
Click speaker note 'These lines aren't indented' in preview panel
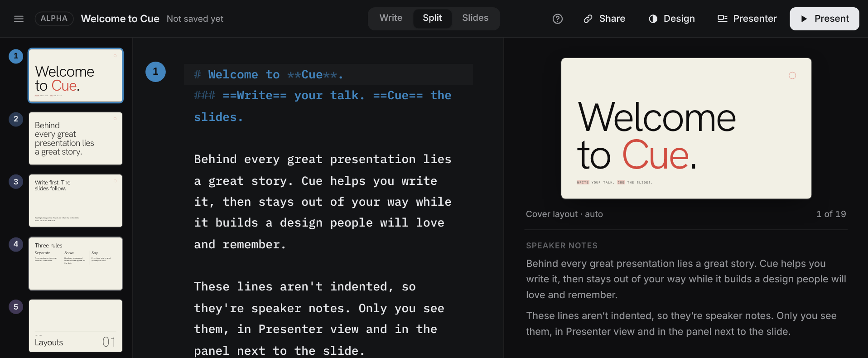[x=681, y=324]
